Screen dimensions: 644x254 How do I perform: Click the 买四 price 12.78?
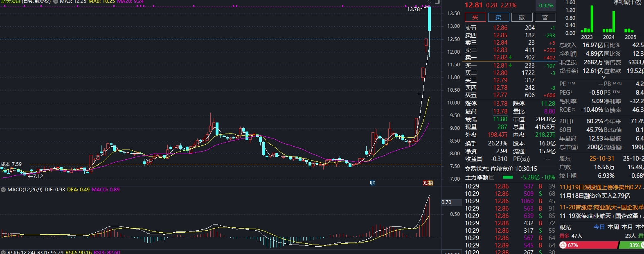coord(500,88)
